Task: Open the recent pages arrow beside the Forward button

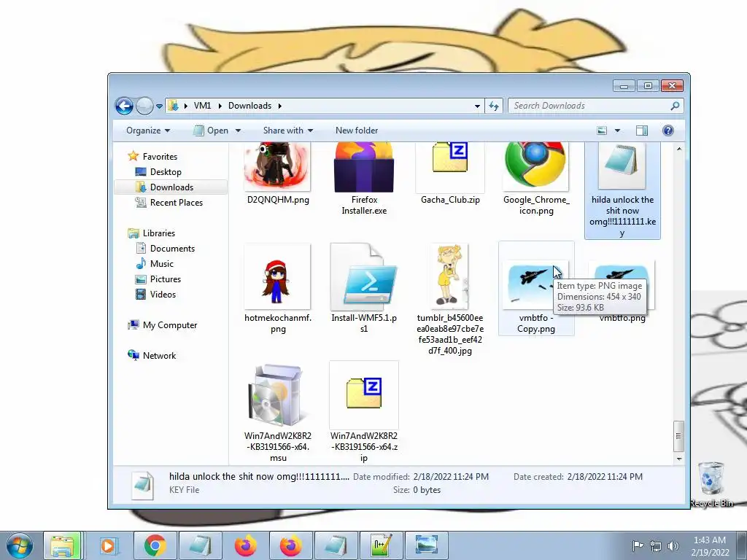Action: (159, 106)
